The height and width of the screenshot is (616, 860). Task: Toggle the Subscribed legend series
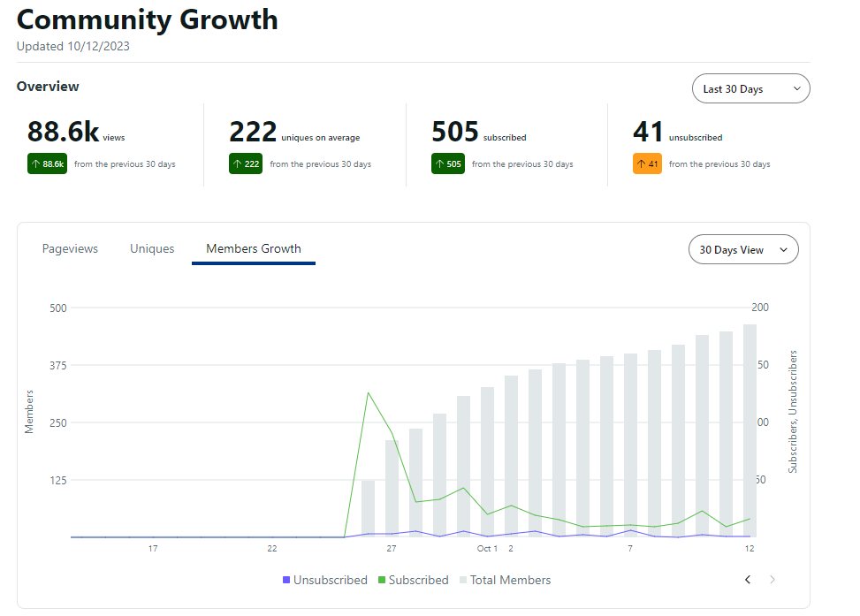(413, 580)
